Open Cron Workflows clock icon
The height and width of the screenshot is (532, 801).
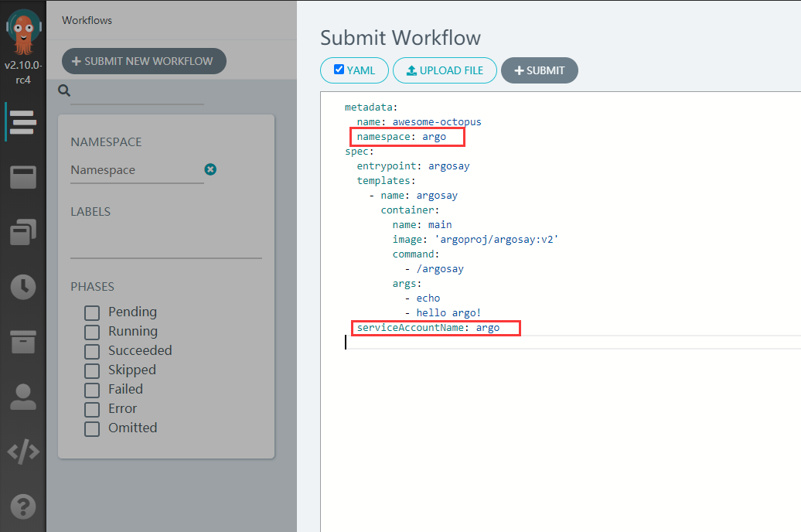[x=23, y=287]
